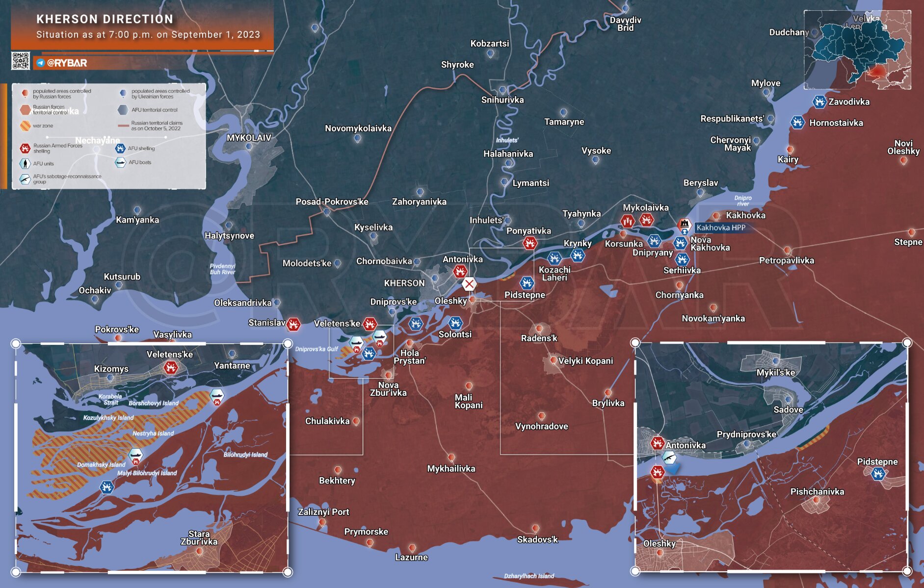Click the Novomykolaivka label
This screenshot has width=924, height=588.
(358, 128)
